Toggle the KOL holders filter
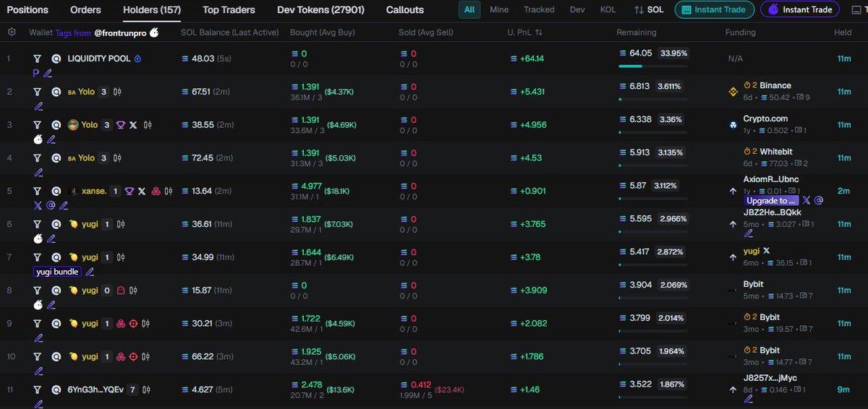This screenshot has height=409, width=868. point(608,9)
